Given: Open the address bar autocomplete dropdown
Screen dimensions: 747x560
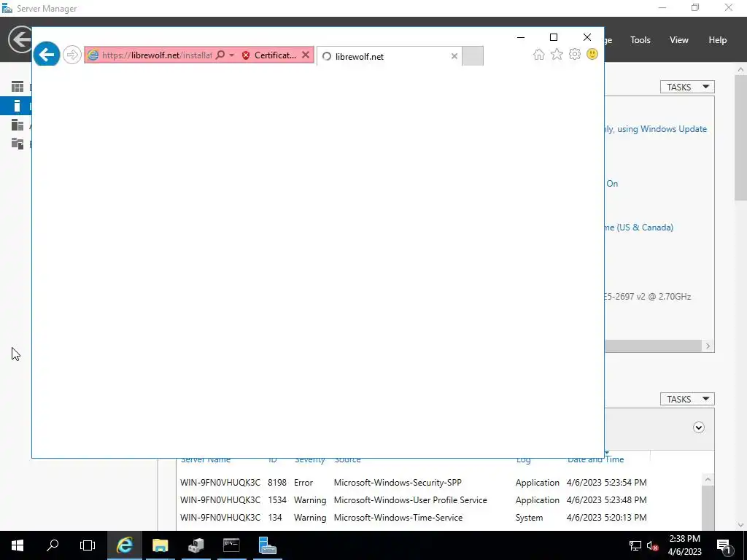Looking at the screenshot, I should pos(231,55).
